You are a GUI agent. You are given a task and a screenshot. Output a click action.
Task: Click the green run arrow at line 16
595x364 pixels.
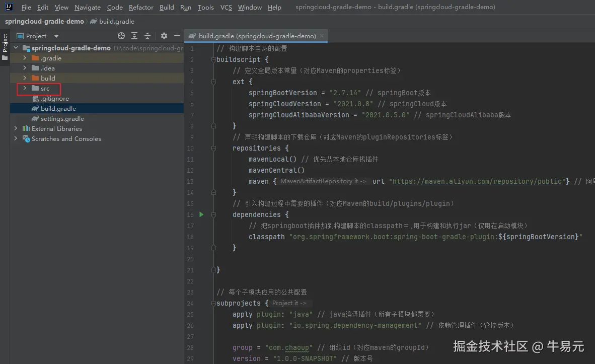[201, 214]
